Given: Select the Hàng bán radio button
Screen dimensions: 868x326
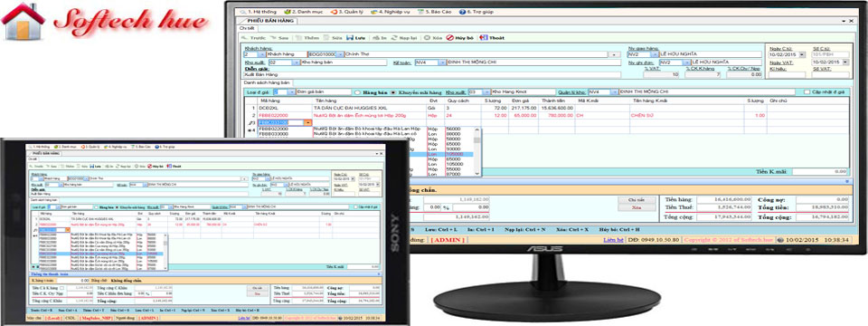Looking at the screenshot, I should (358, 92).
